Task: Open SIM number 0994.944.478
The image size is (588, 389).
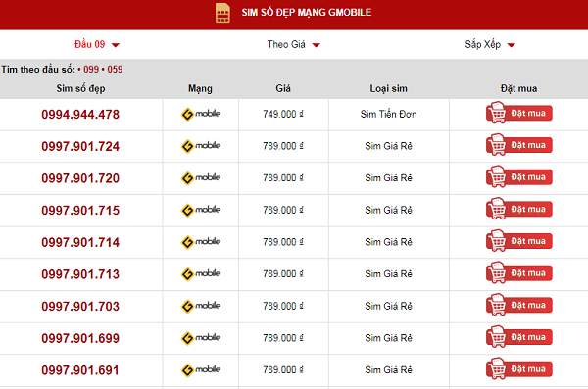Action: pos(80,115)
